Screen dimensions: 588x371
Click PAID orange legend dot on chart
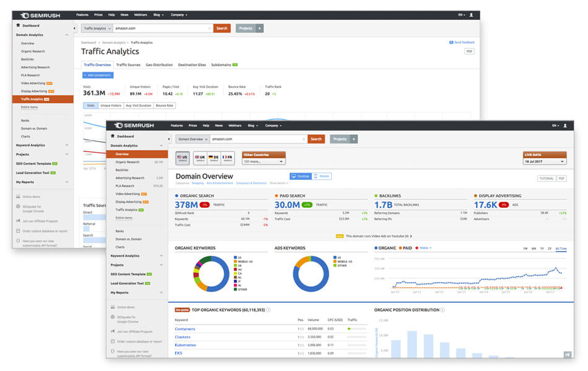(x=400, y=248)
